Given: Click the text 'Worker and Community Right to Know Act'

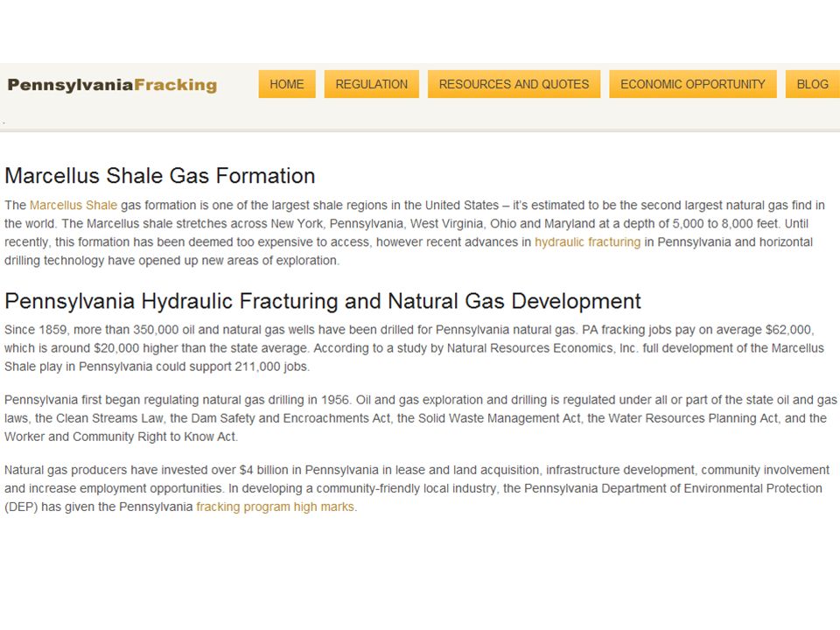Looking at the screenshot, I should click(x=120, y=437).
